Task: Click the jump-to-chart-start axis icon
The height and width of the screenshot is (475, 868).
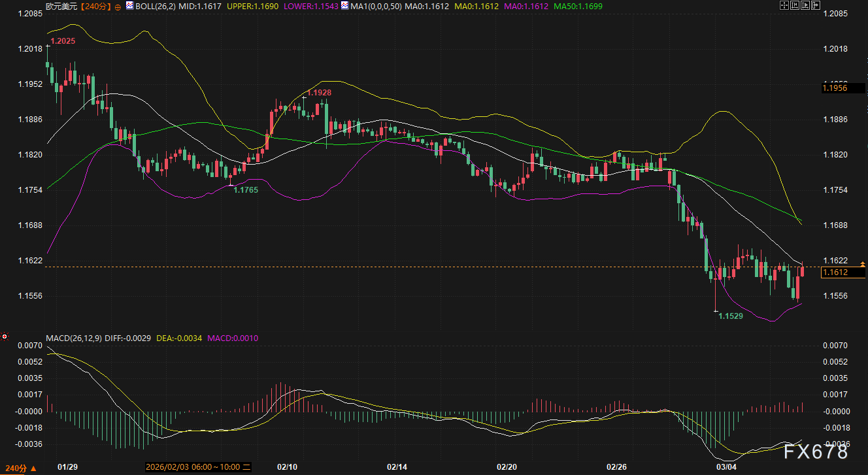Action: coord(794,5)
